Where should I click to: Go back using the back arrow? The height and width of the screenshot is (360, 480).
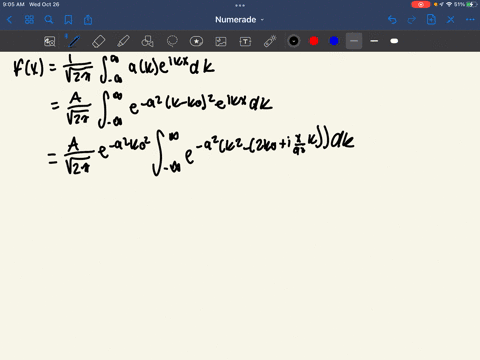click(x=9, y=20)
